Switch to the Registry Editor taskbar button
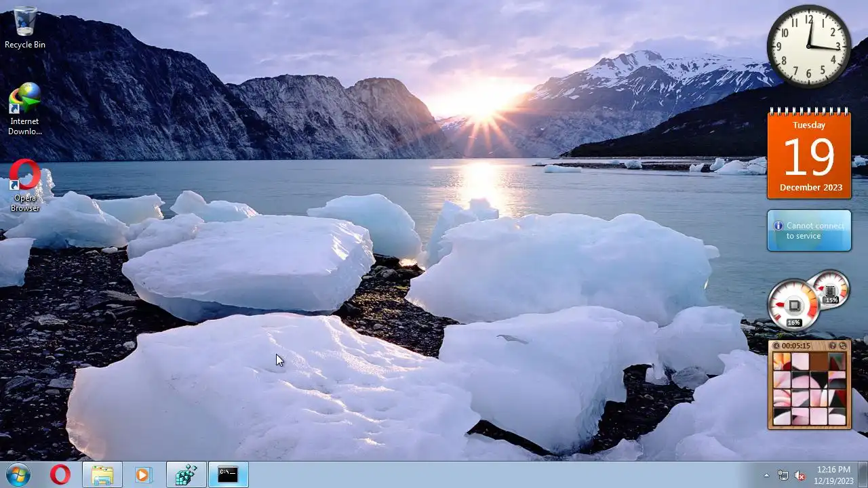The width and height of the screenshot is (868, 488). click(186, 474)
